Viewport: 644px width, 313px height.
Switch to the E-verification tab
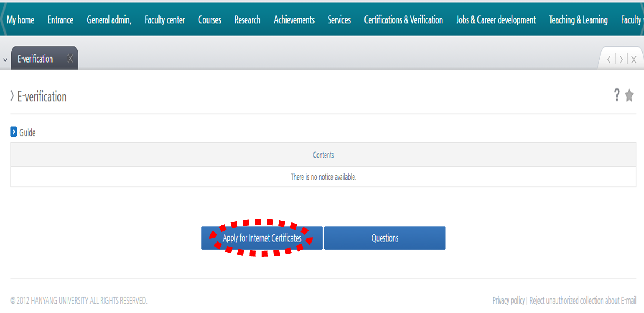coord(35,59)
